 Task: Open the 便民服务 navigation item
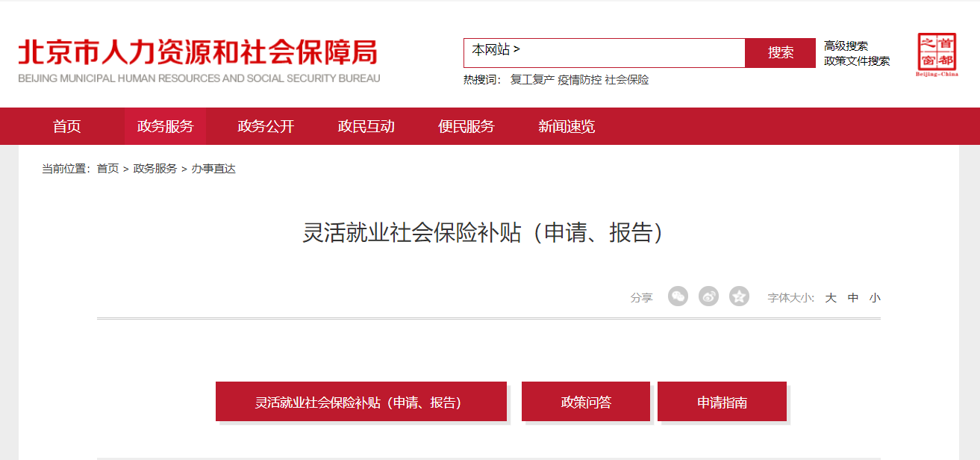(x=466, y=126)
